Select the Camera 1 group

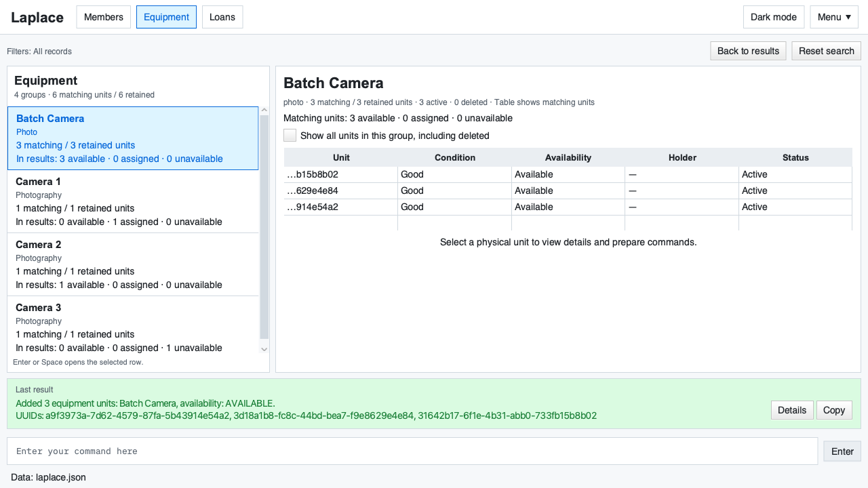coord(133,201)
